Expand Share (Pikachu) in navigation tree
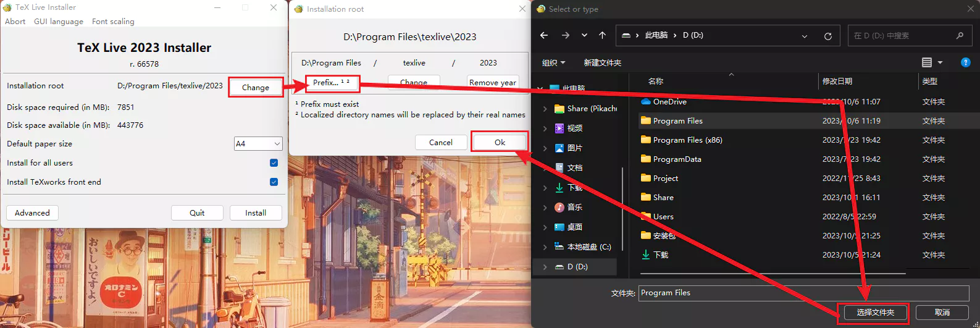This screenshot has height=328, width=980. click(545, 109)
